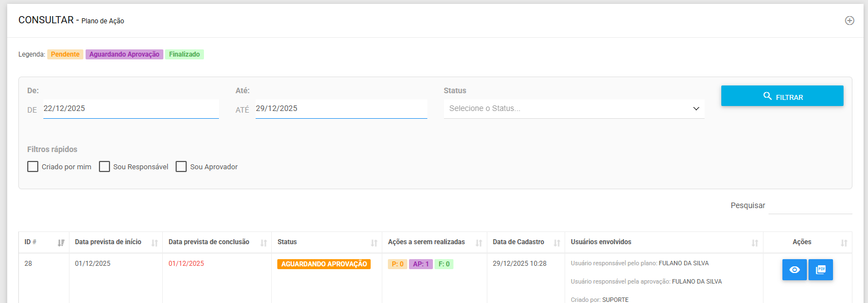This screenshot has height=303, width=868.
Task: Click the De date field 22/12/2025
Action: tap(131, 109)
